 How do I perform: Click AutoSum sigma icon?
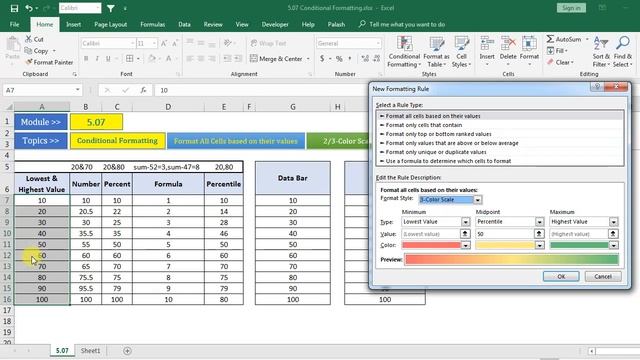[550, 39]
